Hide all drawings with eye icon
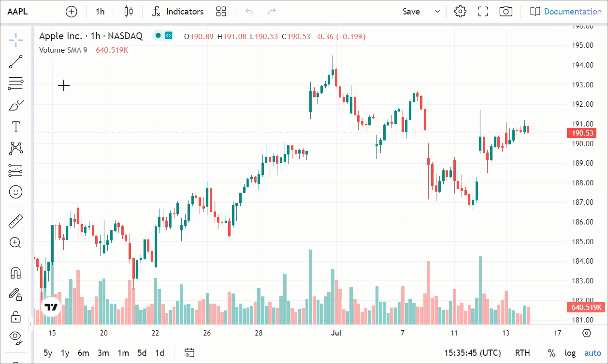 point(16,336)
